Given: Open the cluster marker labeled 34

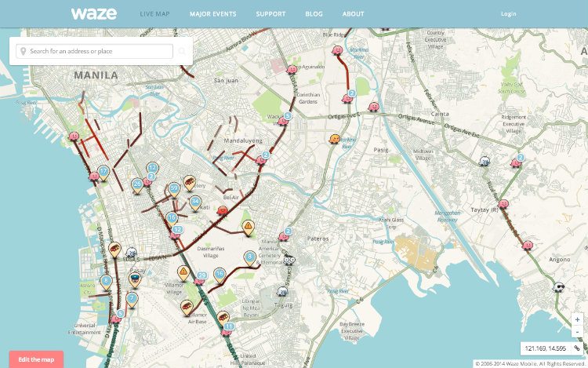Looking at the screenshot, I should click(194, 203).
